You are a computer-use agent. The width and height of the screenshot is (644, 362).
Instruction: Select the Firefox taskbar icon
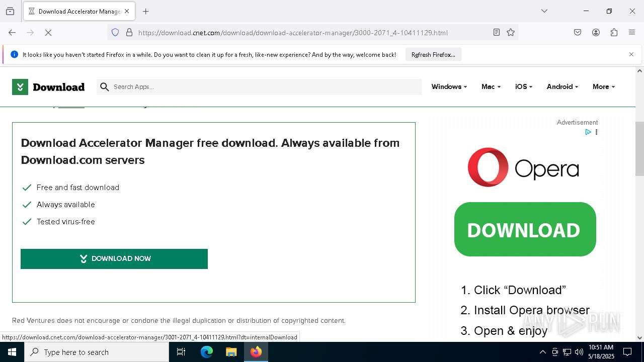(256, 352)
